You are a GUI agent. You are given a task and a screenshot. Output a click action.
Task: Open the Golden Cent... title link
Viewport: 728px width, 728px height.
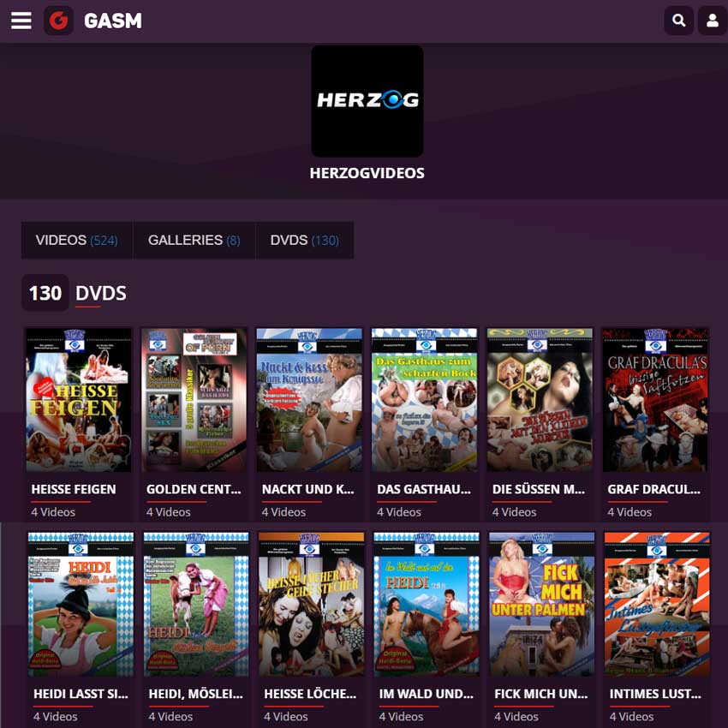[x=194, y=489]
